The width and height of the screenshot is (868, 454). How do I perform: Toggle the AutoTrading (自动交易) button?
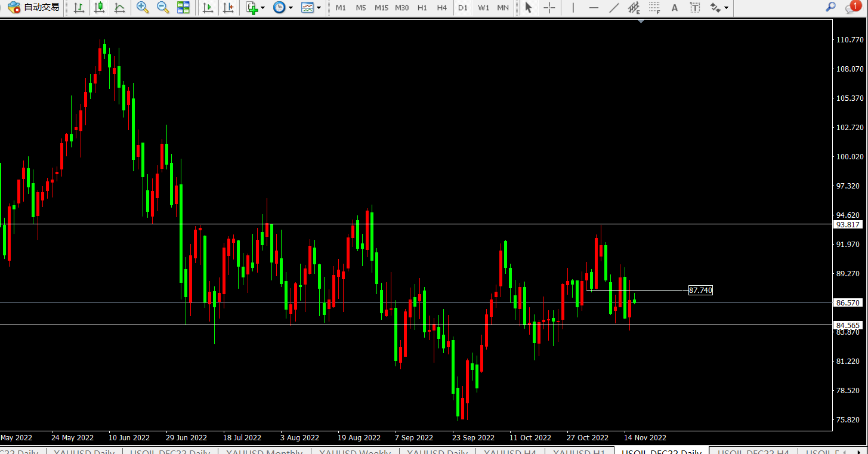point(34,7)
